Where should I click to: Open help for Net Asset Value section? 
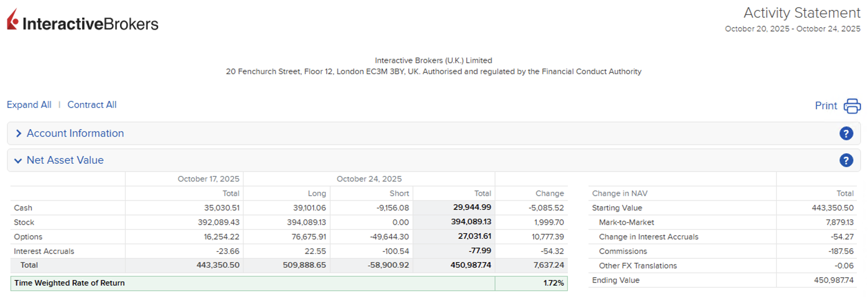(846, 160)
